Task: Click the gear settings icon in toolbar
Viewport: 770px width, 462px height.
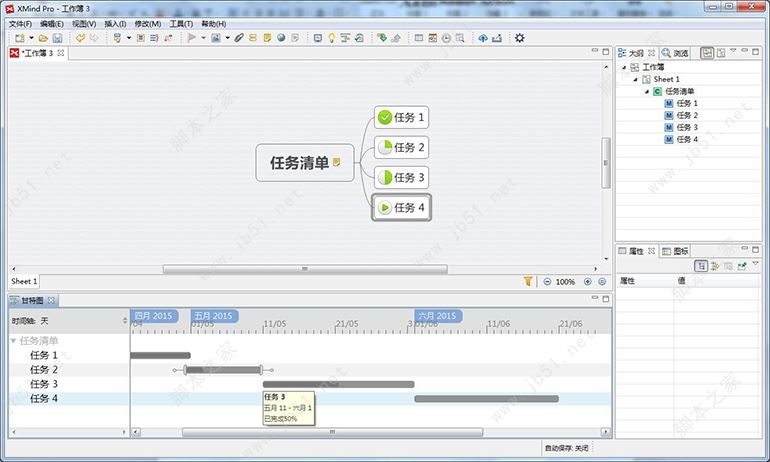Action: pyautogui.click(x=520, y=38)
